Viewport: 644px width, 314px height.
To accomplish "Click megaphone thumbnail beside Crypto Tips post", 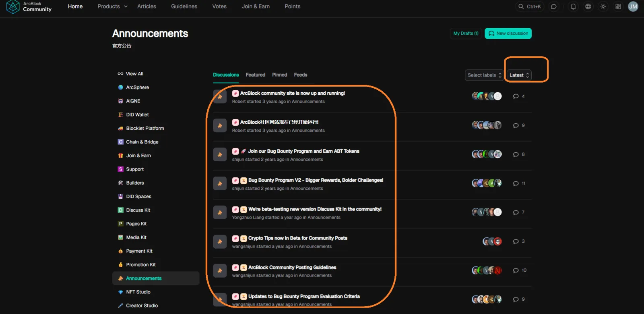I will (220, 242).
